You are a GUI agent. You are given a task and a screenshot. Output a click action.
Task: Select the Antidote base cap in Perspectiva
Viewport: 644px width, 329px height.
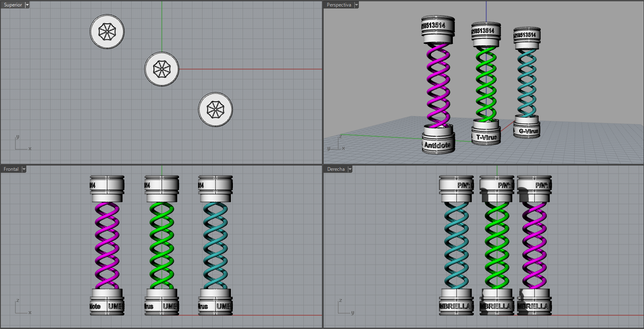(438, 139)
